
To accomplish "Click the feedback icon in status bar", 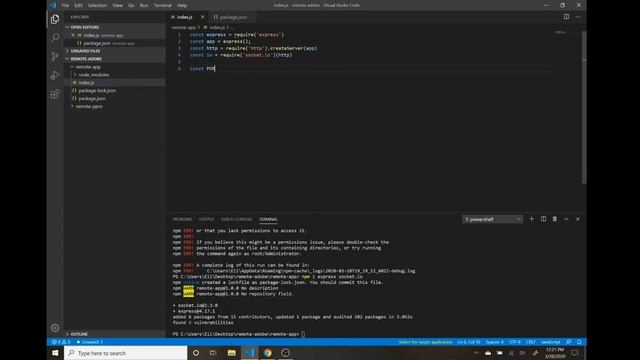I will (569, 342).
